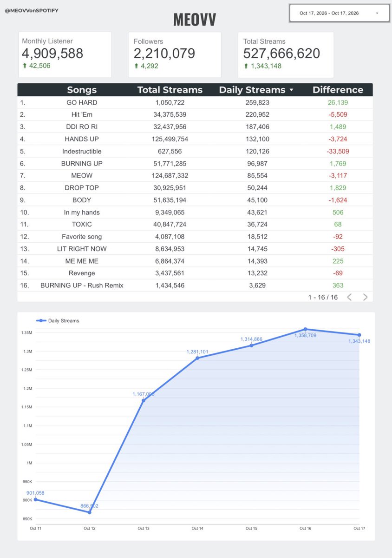
Task: Click the sixth-row BURNING UP song name
Action: (82, 163)
